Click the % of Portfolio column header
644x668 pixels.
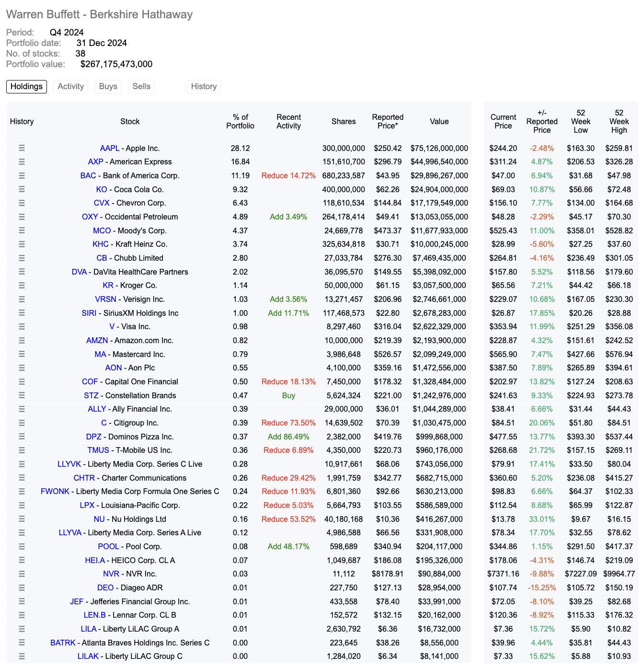pos(240,122)
